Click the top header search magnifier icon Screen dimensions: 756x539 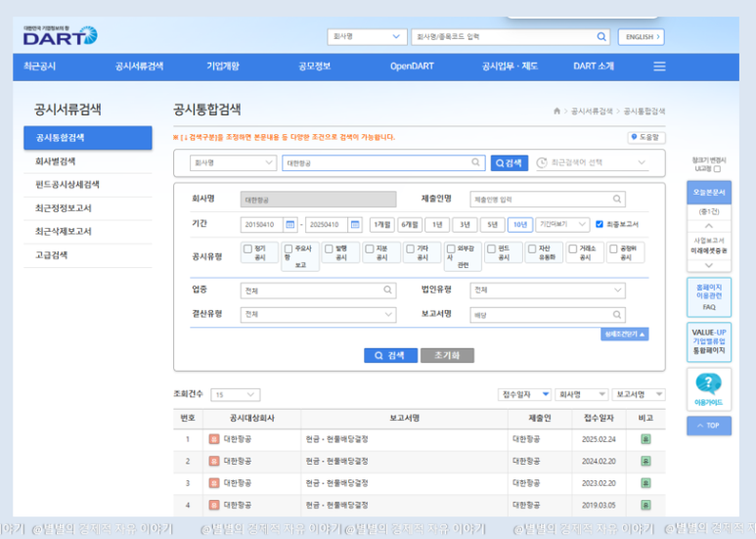click(601, 36)
